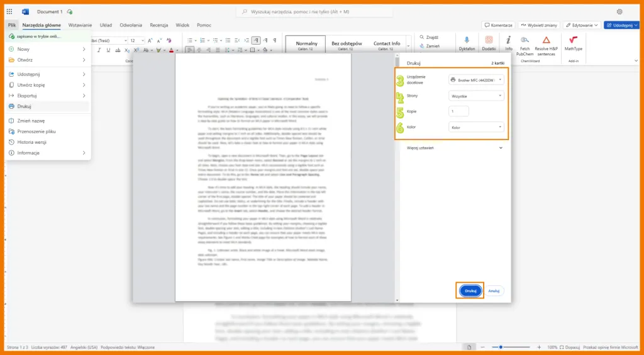This screenshot has width=644, height=355.
Task: Select Drukuj in the Plik menu
Action: click(24, 106)
